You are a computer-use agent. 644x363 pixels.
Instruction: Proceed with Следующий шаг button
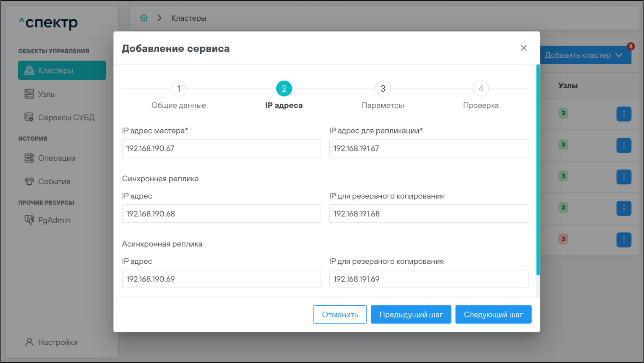coord(493,315)
